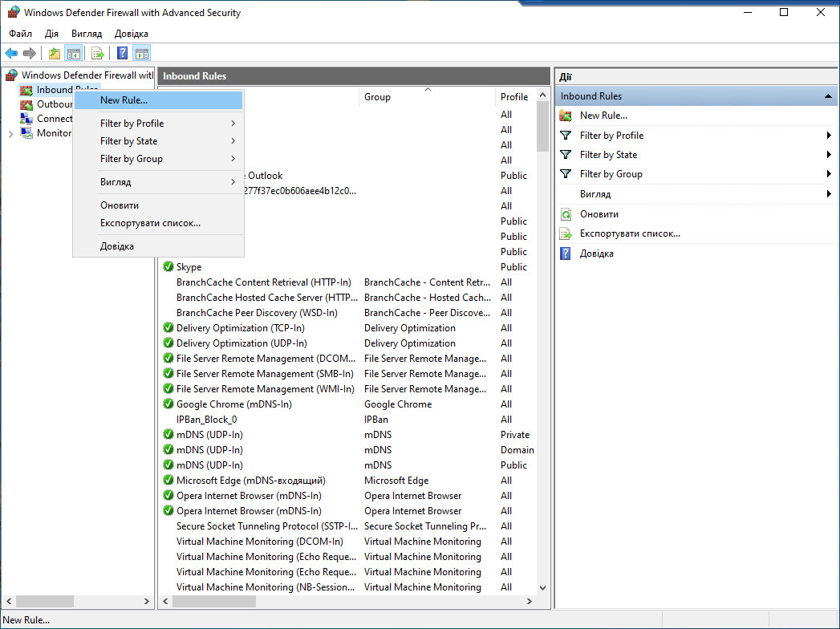Select the BranchCache Peer Discovery (WSD-In) rule
Image resolution: width=840 pixels, height=629 pixels.
pos(257,313)
